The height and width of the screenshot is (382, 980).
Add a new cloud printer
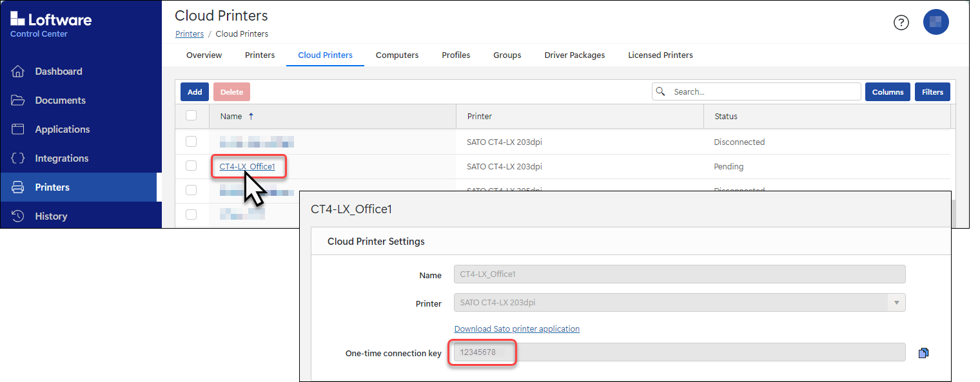coord(195,92)
